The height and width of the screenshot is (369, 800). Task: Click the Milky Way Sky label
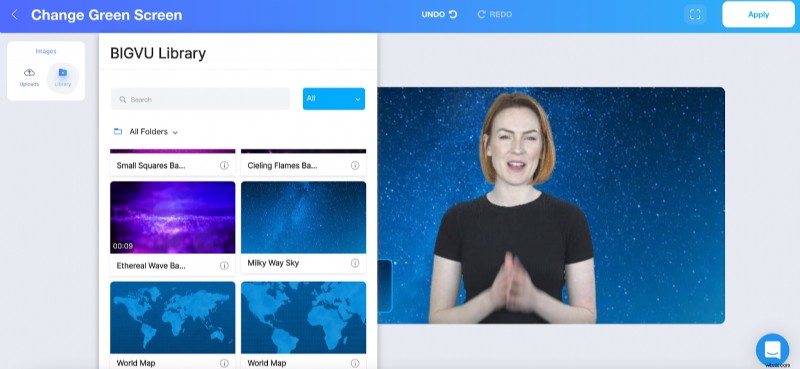273,263
